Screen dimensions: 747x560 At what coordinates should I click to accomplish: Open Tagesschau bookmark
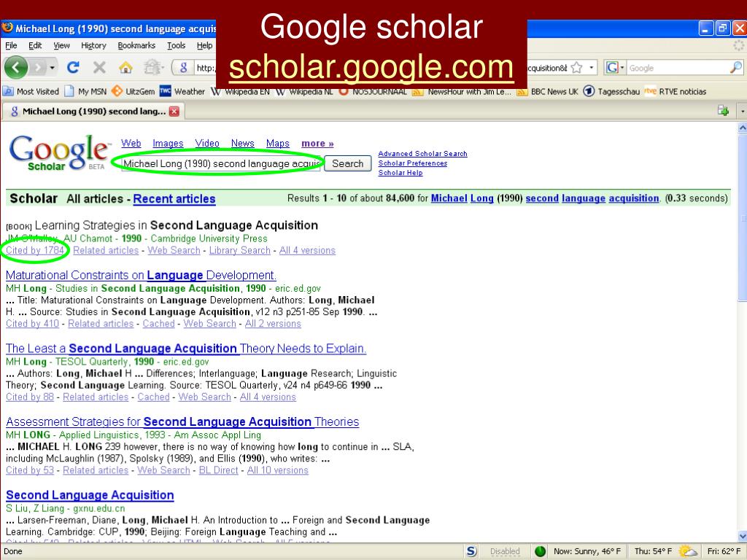612,91
